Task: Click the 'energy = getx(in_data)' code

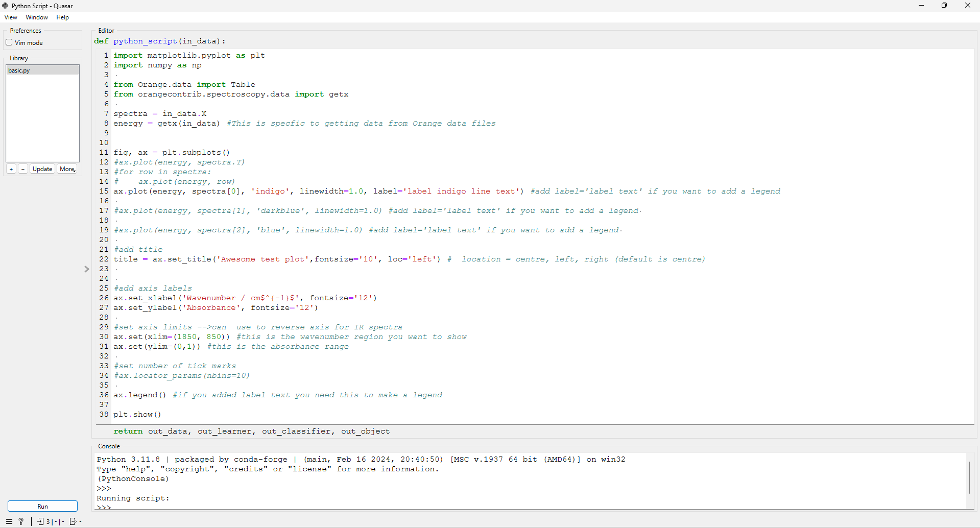Action: [x=166, y=123]
